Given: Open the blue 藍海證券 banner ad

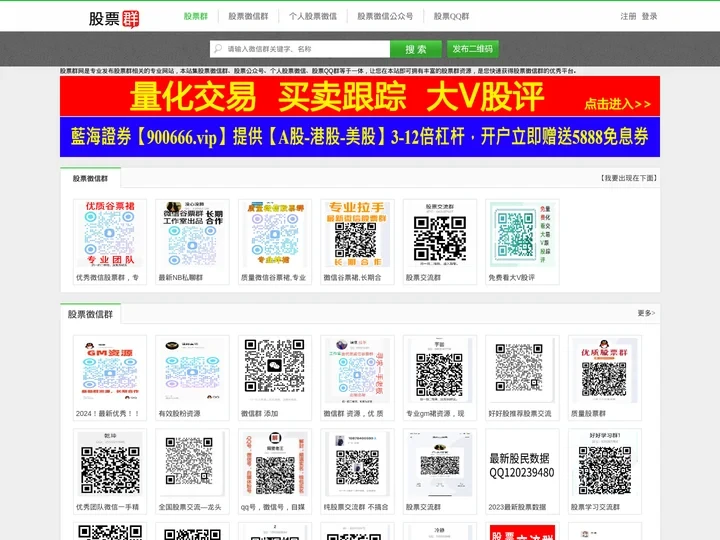Looking at the screenshot, I should pos(360,137).
